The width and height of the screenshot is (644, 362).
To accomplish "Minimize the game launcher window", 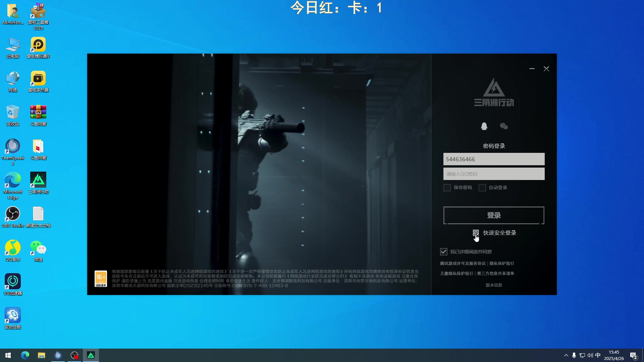I will [x=532, y=69].
